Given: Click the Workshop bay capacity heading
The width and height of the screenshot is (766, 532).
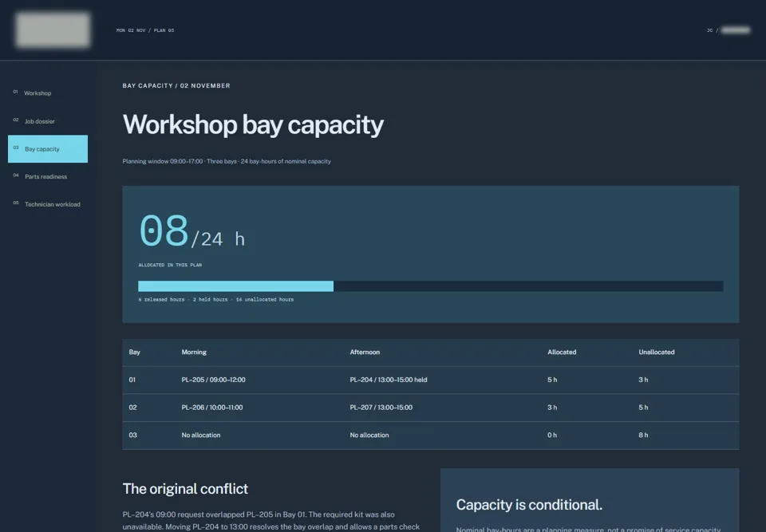Looking at the screenshot, I should click(x=253, y=124).
